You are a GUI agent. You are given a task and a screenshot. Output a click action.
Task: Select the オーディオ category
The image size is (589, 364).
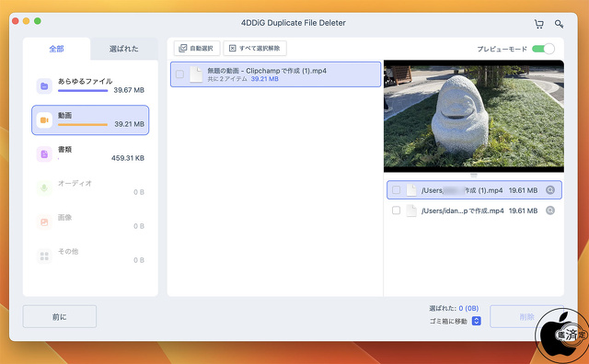pos(90,188)
